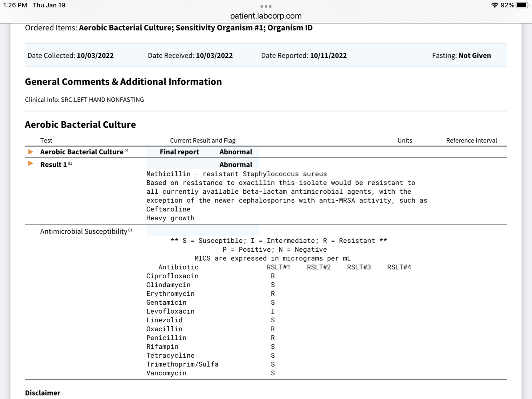The image size is (532, 399).
Task: Tap the 1:26 PM clock in status bar
Action: click(x=15, y=5)
